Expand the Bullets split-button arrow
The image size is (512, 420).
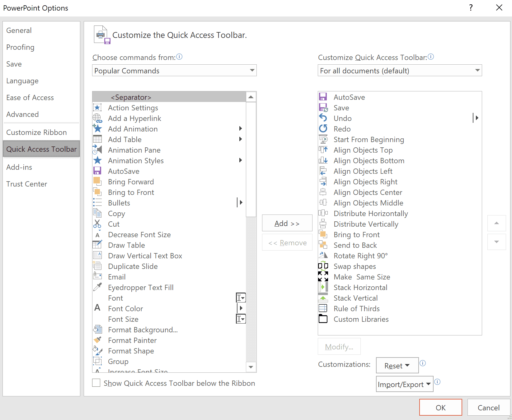click(240, 203)
